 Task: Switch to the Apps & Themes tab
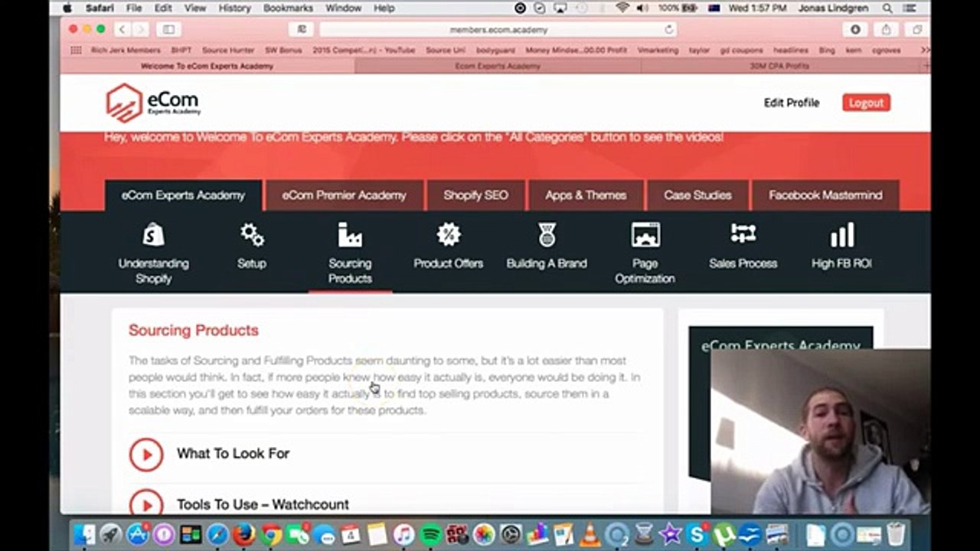[586, 195]
